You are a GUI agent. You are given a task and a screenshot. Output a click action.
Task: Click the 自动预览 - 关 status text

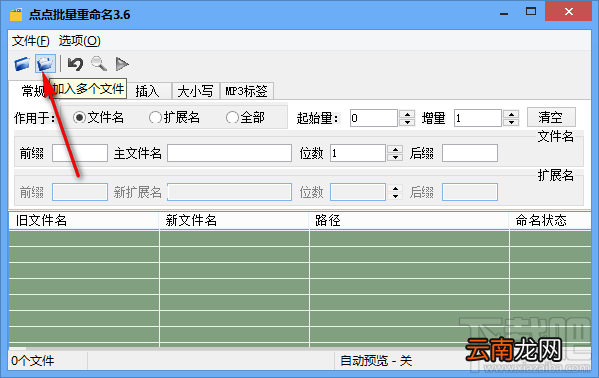376,360
